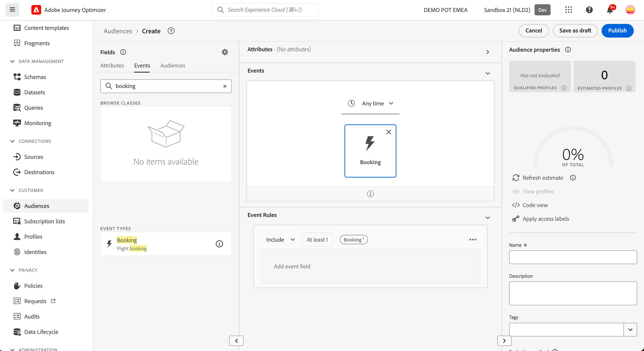Show info for Estimated Profiles
The width and height of the screenshot is (644, 351).
click(x=628, y=88)
